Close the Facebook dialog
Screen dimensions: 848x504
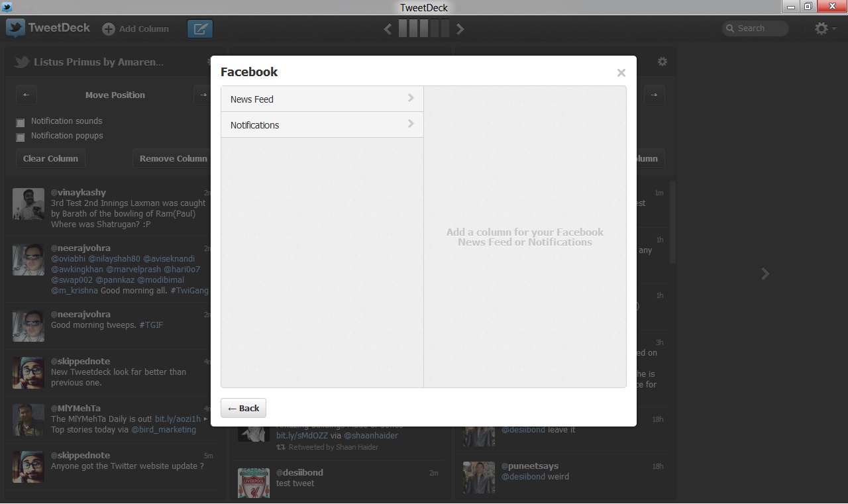click(x=621, y=73)
